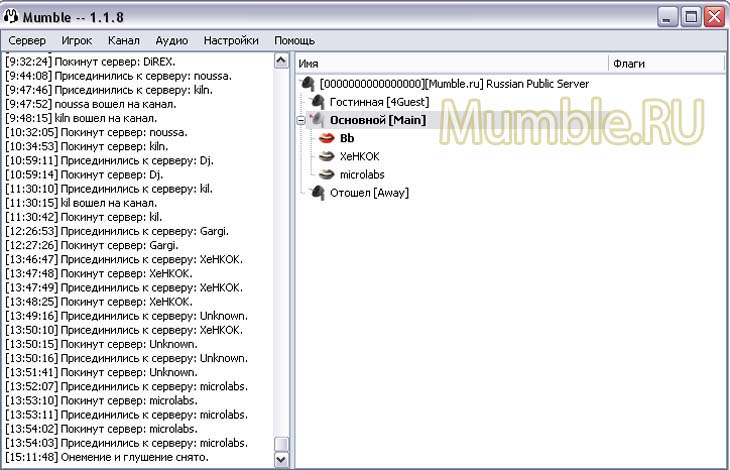Click the red lips icon beside Bb

click(327, 138)
